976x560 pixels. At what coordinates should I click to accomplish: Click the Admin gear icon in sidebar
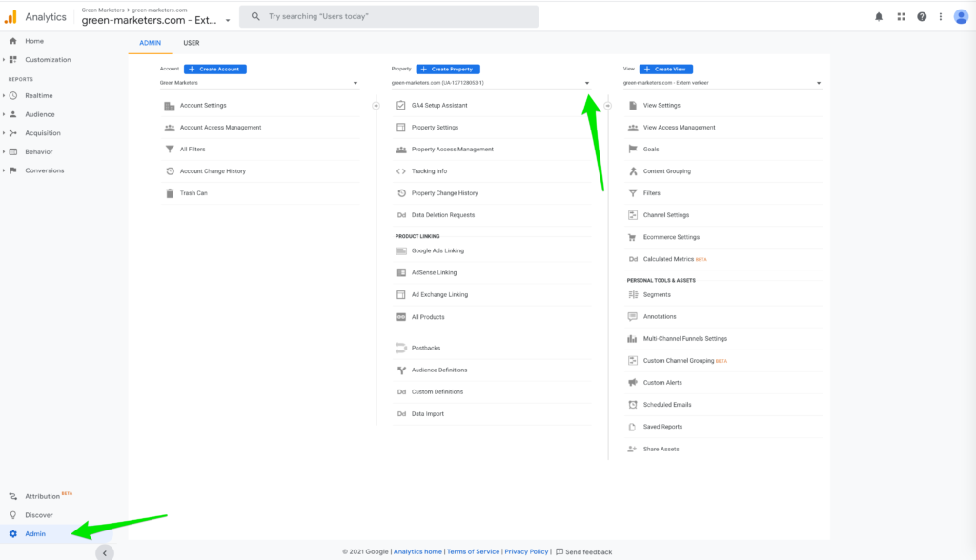[x=13, y=533]
